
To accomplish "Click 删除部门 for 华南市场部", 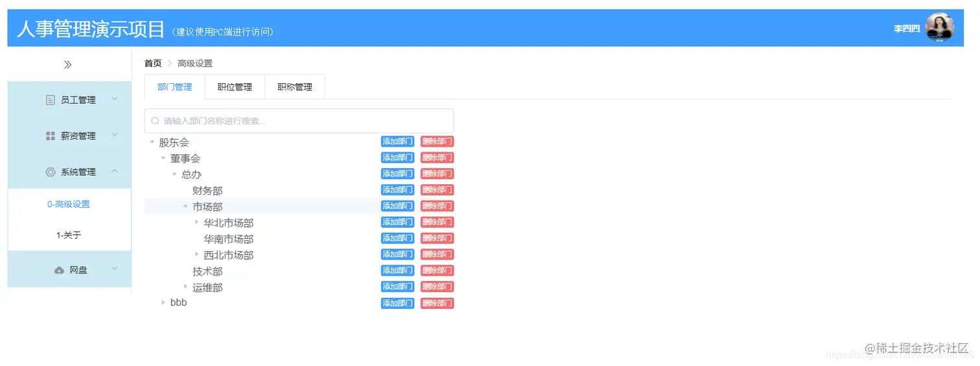I will coord(437,238).
